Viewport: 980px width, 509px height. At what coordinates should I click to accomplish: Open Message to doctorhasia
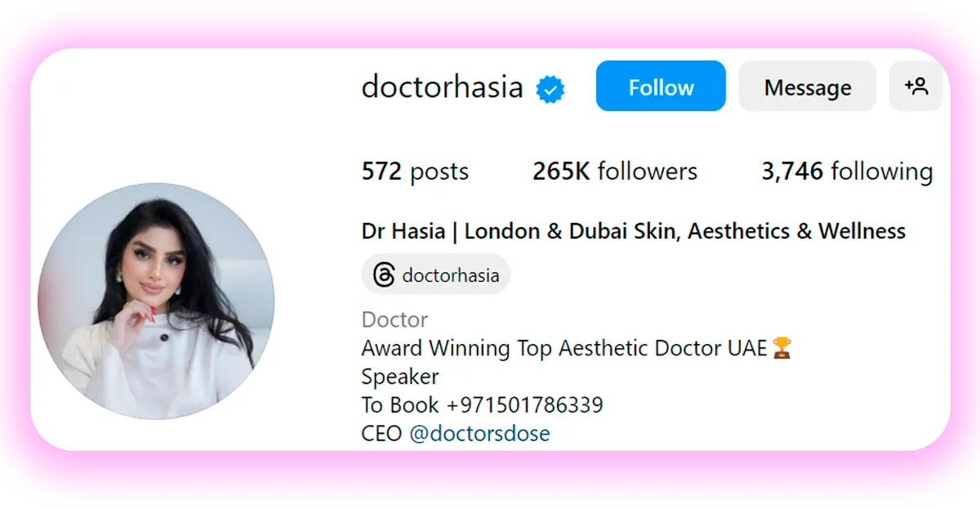click(x=808, y=87)
